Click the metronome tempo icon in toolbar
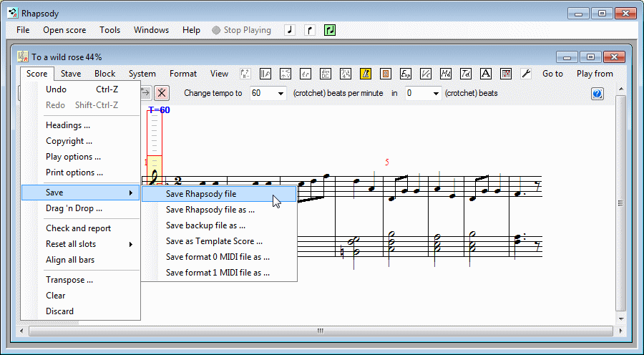The image size is (644, 355). click(365, 74)
